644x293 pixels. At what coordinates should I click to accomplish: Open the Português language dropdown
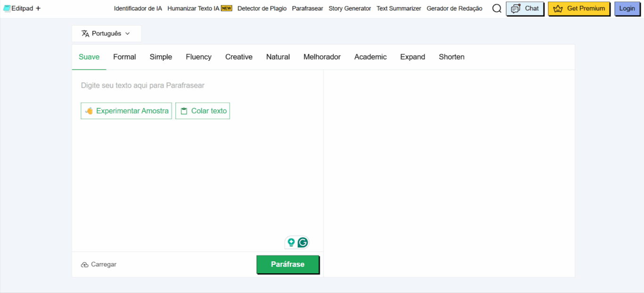click(x=106, y=33)
